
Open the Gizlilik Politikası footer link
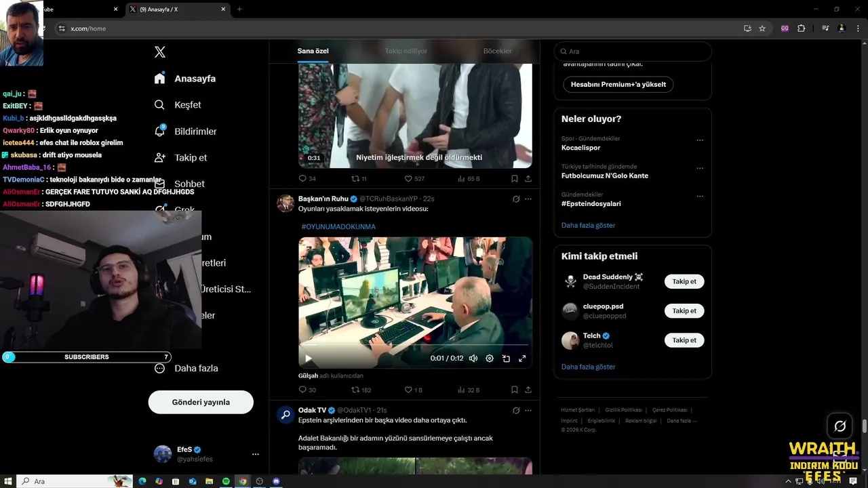pos(623,410)
